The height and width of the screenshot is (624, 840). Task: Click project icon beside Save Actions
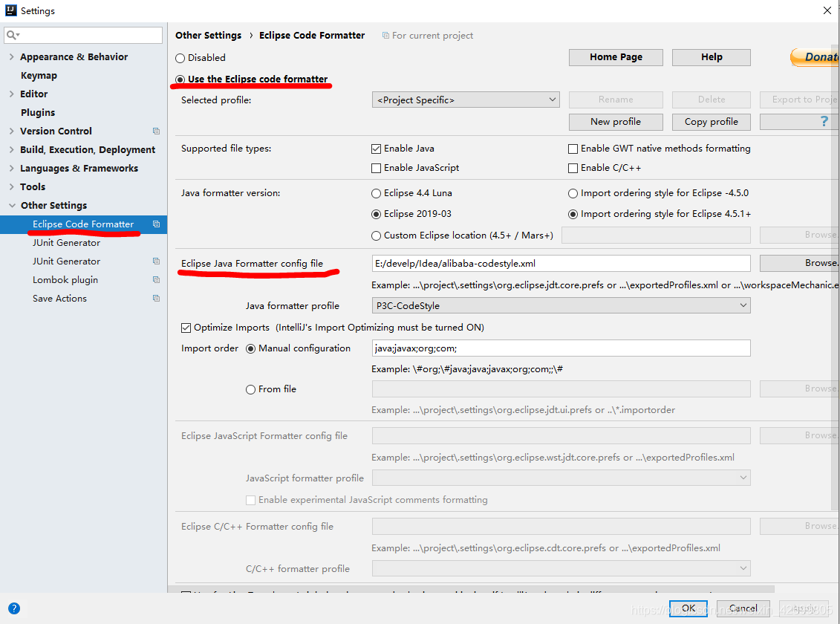157,299
